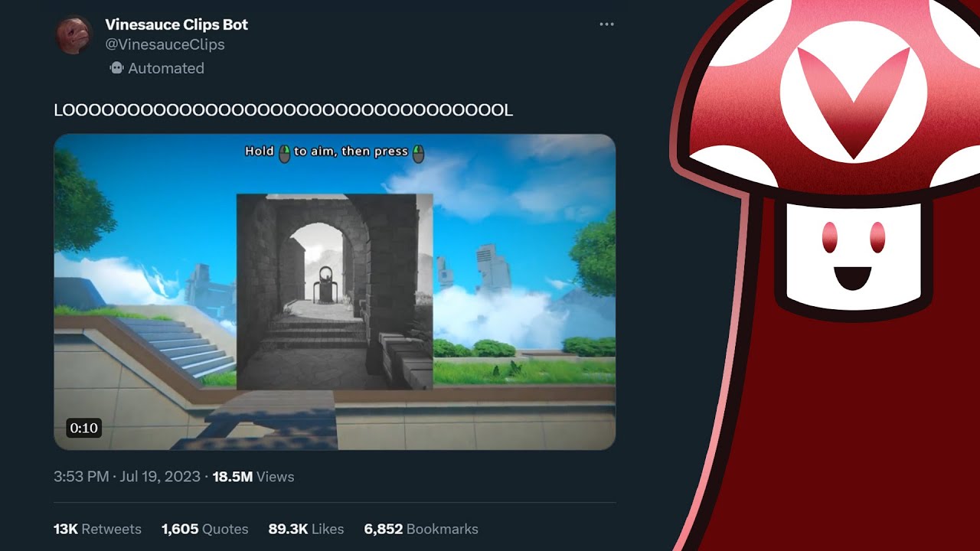Click the Vinesauce mushroom logo
980x551 pixels.
(x=828, y=275)
